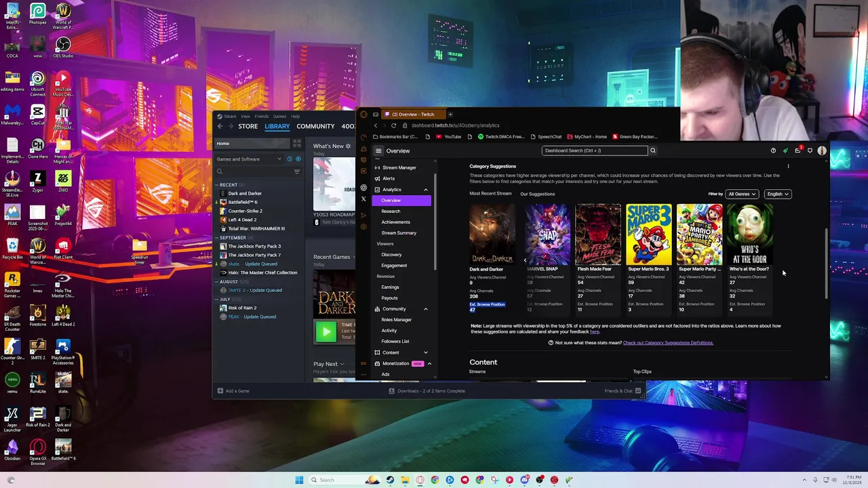The height and width of the screenshot is (488, 868).
Task: Open Opera sidebar settings gear icon
Action: click(363, 226)
